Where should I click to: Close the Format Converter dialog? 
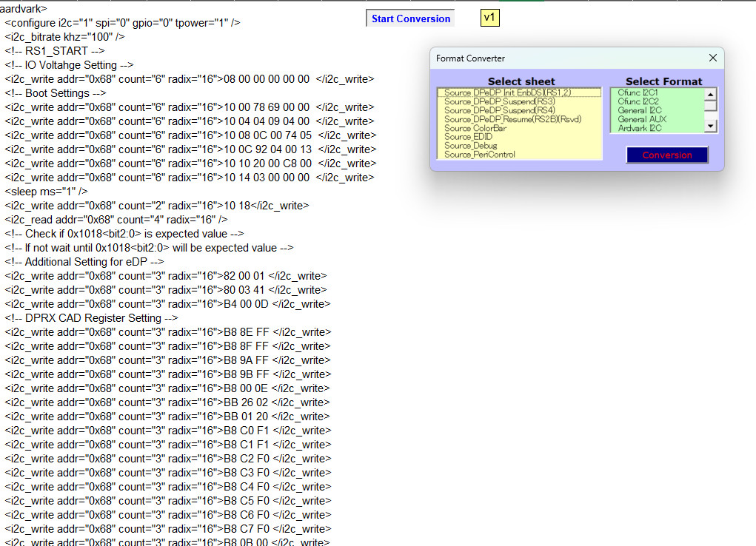point(712,58)
